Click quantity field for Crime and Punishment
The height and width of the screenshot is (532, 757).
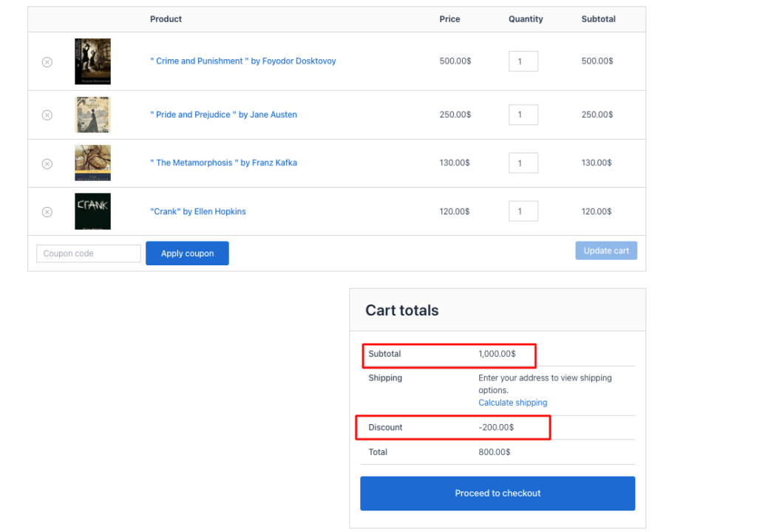(x=523, y=61)
